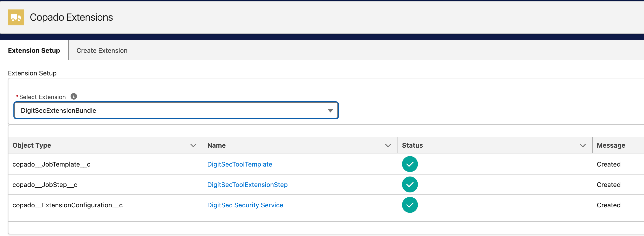Open the Select Extension dropdown
The width and height of the screenshot is (644, 236).
coord(176,111)
